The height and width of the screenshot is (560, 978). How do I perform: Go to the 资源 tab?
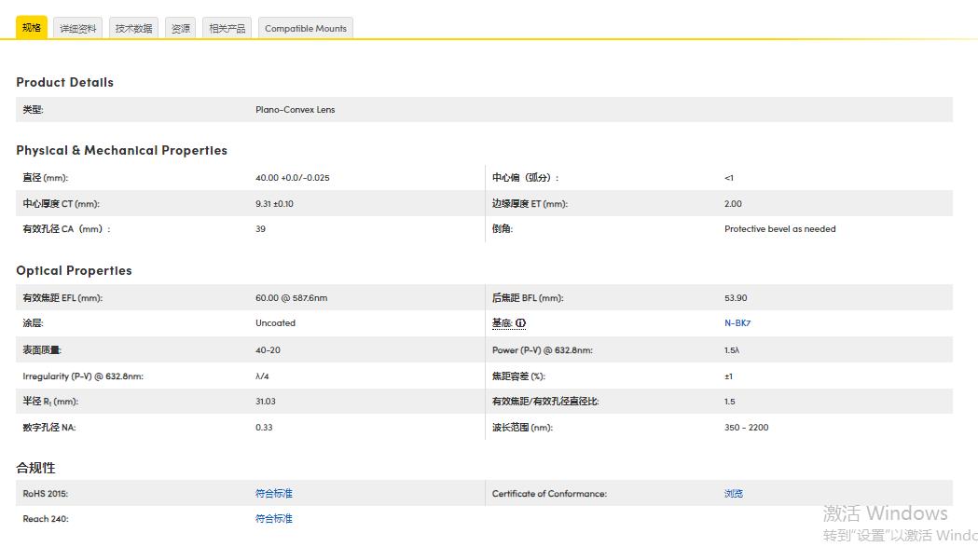(180, 29)
